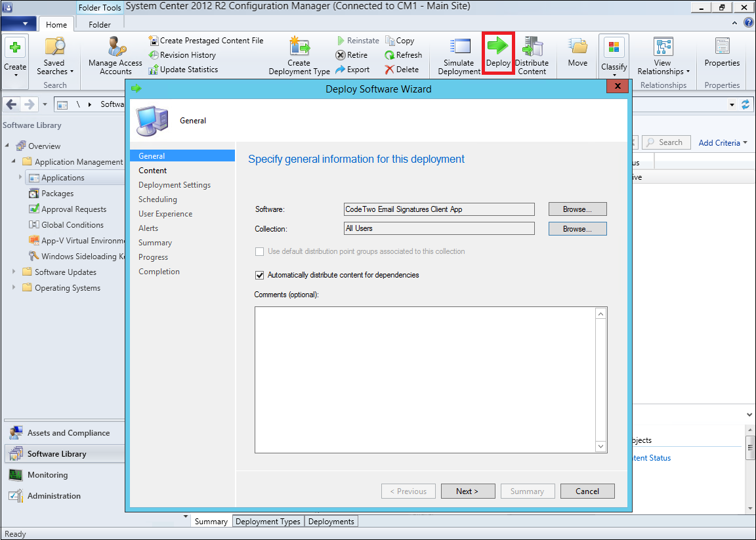Start Simulate Deployment
The height and width of the screenshot is (540, 756).
point(459,56)
